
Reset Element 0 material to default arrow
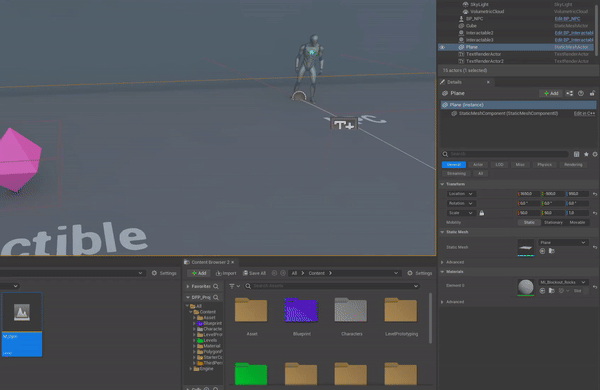point(595,287)
